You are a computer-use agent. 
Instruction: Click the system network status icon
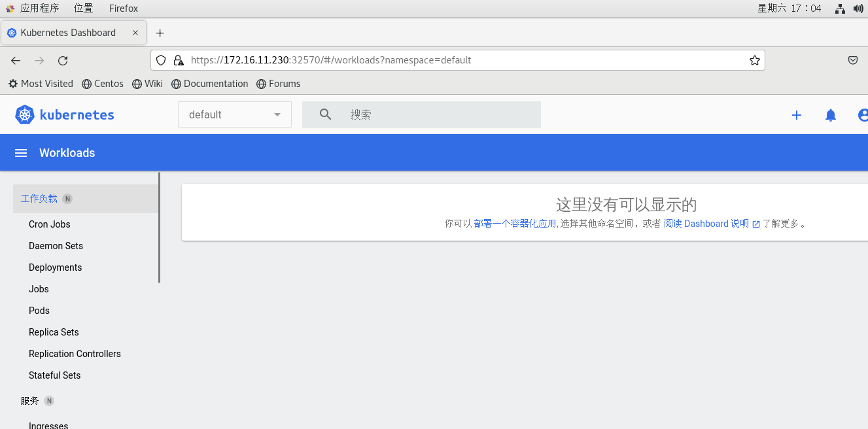[x=841, y=9]
